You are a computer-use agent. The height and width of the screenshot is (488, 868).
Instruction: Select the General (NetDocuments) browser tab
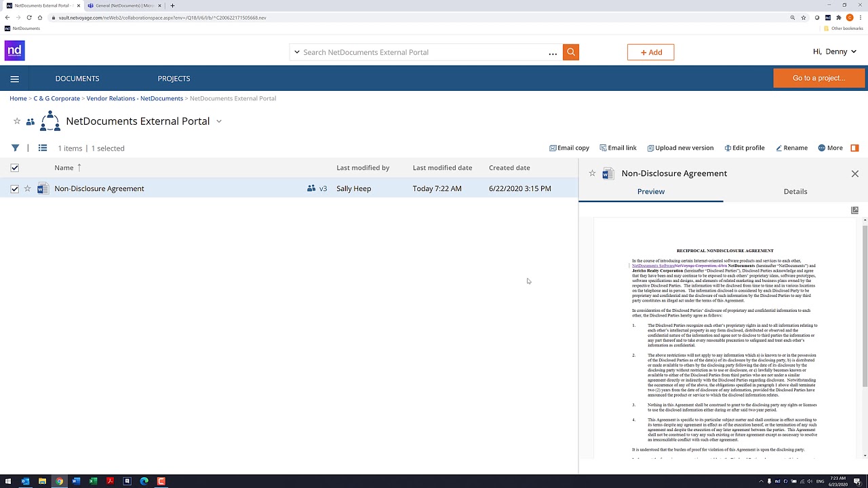tap(124, 5)
